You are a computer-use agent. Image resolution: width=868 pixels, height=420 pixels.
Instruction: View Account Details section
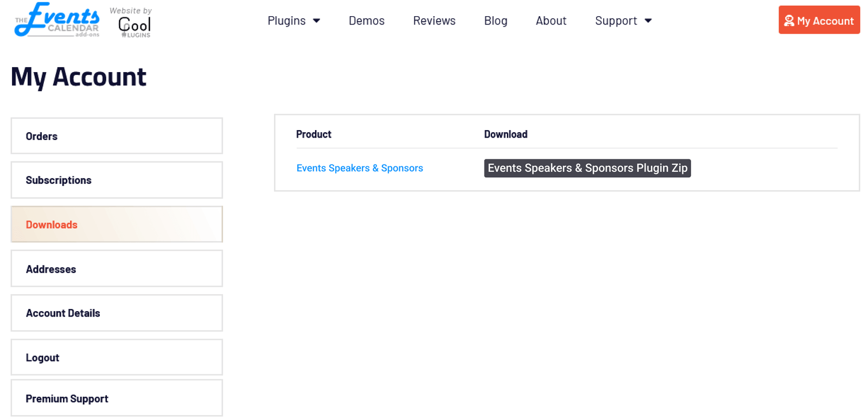coord(117,313)
